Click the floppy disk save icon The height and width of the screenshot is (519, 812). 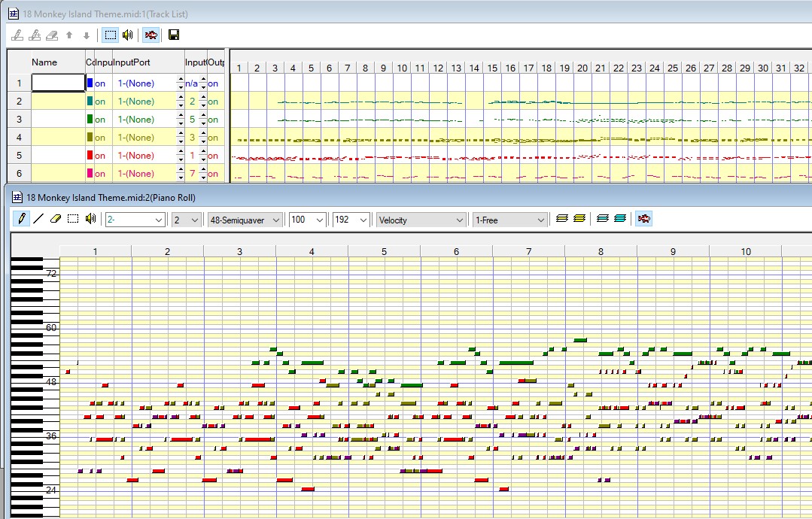174,35
